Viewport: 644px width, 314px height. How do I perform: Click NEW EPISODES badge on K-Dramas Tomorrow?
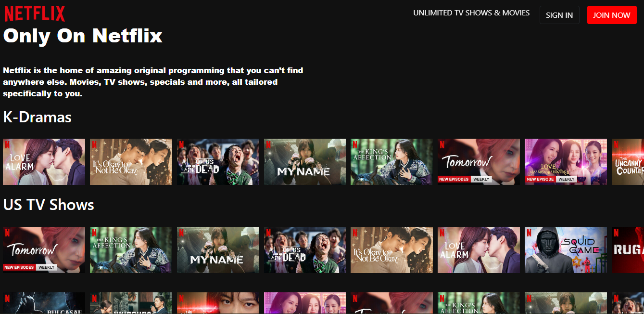(x=454, y=179)
